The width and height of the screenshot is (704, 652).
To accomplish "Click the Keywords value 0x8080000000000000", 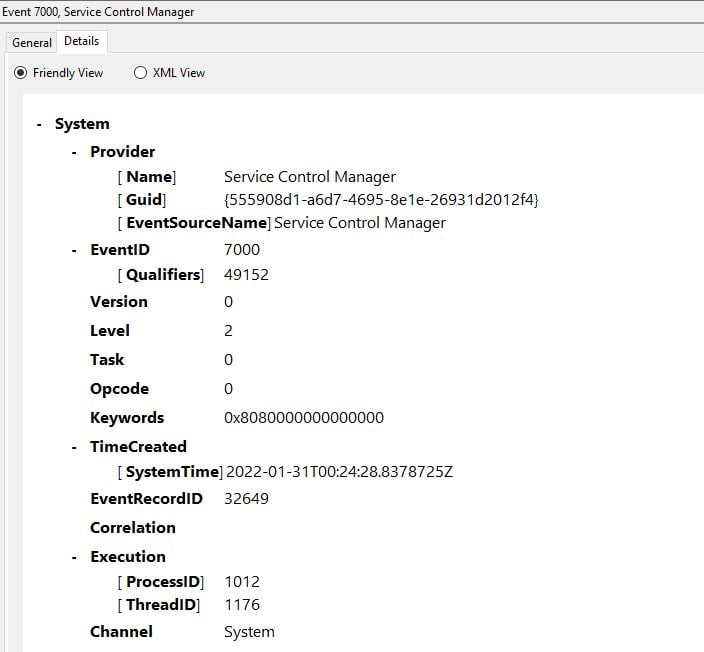I will [304, 418].
